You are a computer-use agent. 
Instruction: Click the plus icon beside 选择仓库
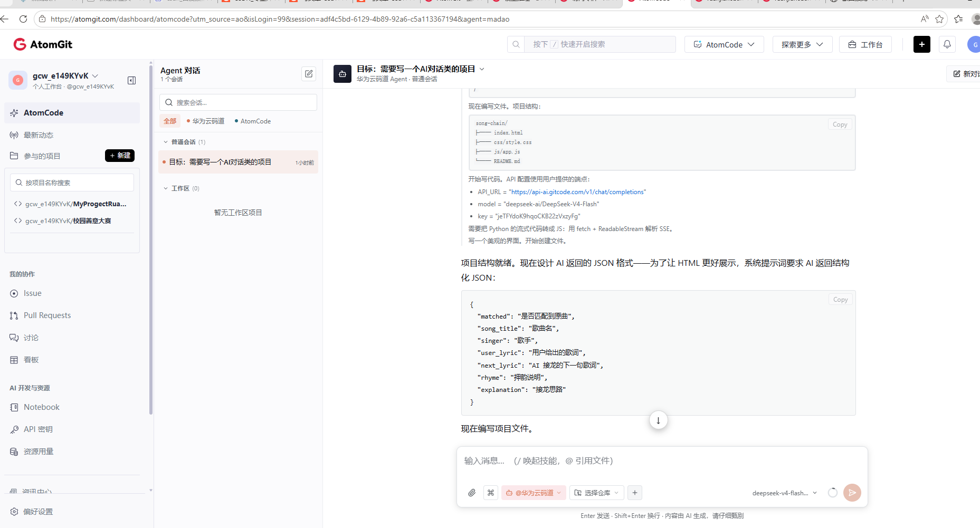point(635,493)
